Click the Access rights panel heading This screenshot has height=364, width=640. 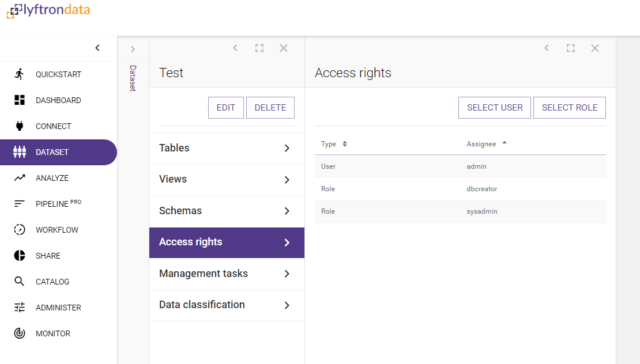353,73
